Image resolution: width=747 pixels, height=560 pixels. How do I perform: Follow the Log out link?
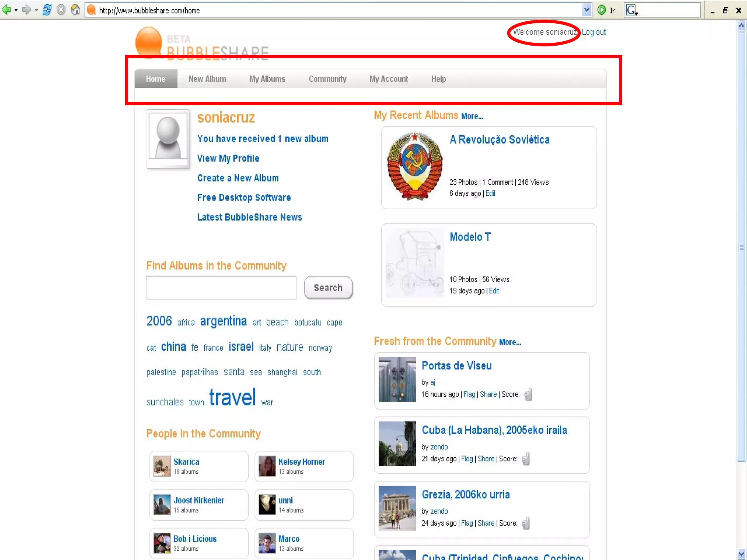[x=593, y=32]
